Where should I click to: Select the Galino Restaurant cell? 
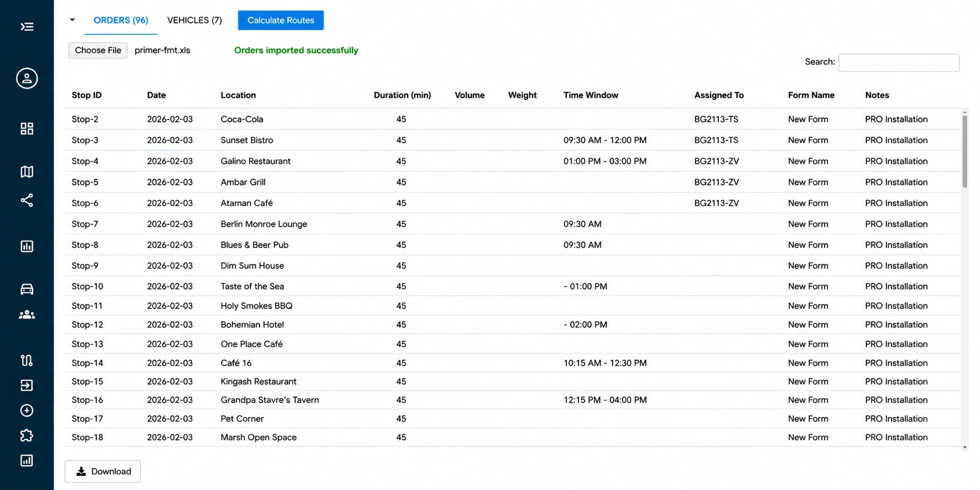coord(255,161)
